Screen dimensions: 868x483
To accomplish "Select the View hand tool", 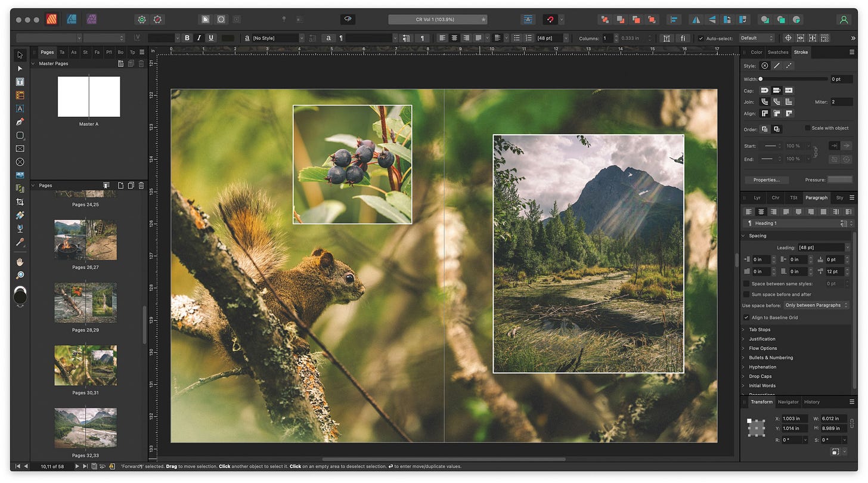I will click(20, 262).
